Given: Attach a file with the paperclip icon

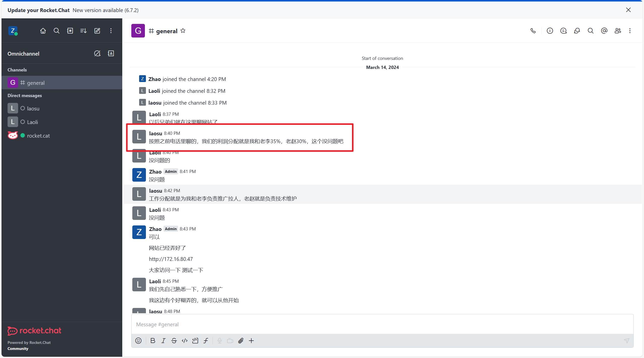Looking at the screenshot, I should 241,341.
